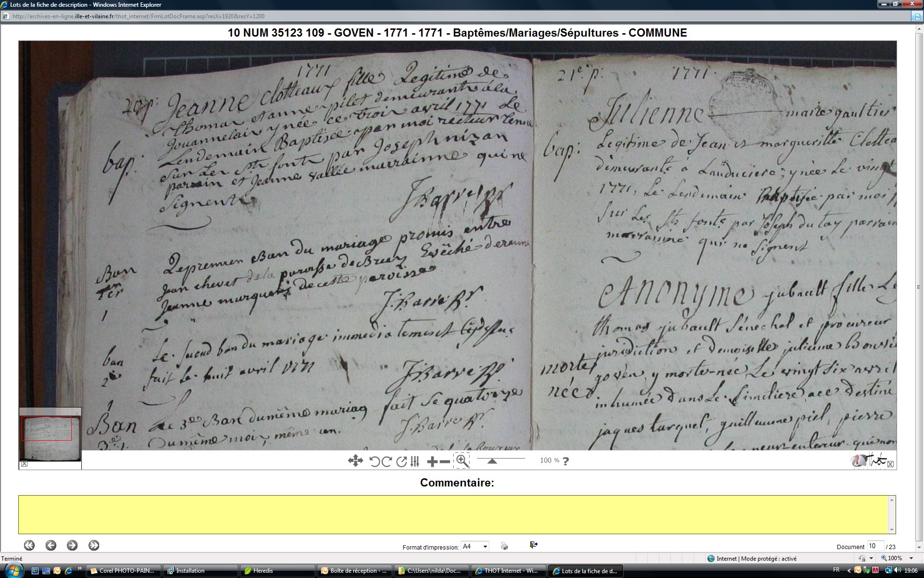Zoom in with the plus icon

432,461
